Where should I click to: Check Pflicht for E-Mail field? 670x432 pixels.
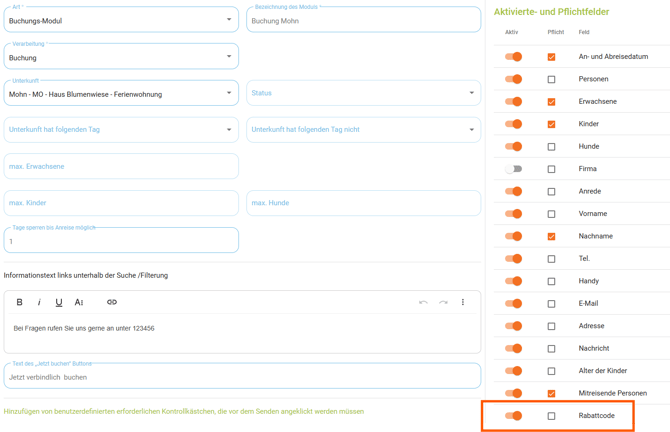551,304
